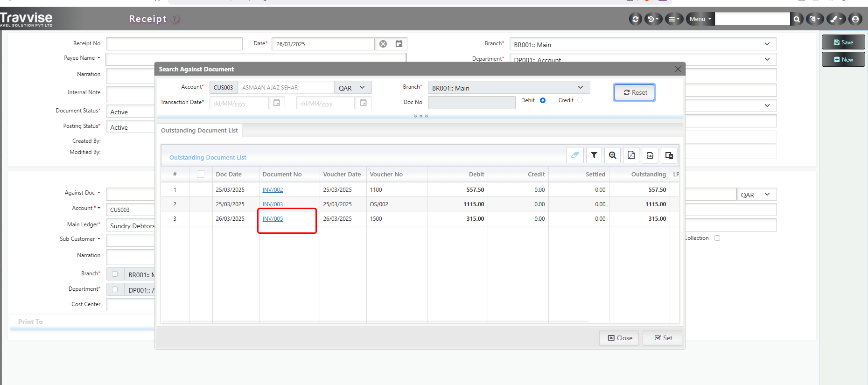Export list to XLSX icon
The height and width of the screenshot is (385, 868).
650,155
